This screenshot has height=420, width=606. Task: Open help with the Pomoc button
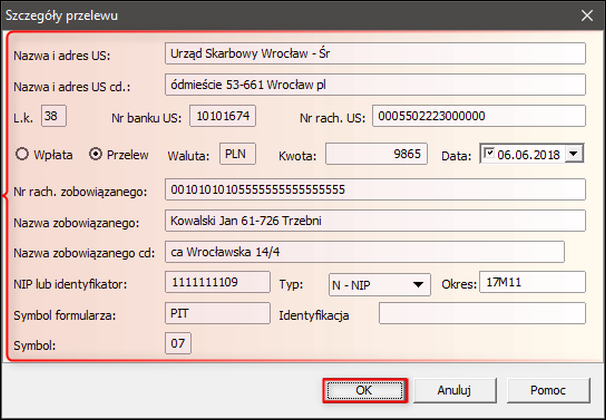(548, 390)
